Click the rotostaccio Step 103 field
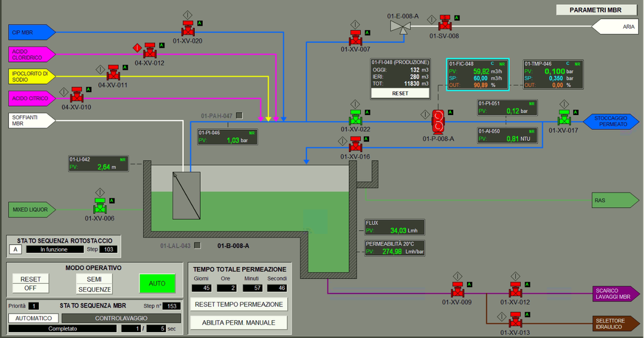 tap(109, 249)
